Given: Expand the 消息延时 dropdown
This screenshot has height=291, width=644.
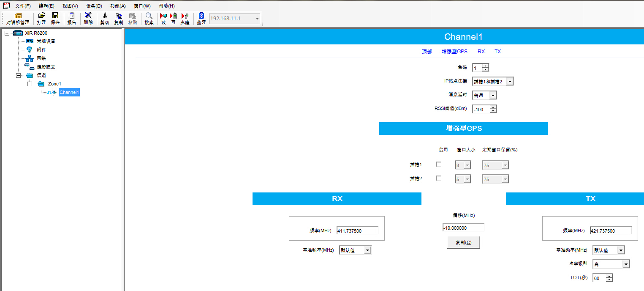Looking at the screenshot, I should point(492,96).
